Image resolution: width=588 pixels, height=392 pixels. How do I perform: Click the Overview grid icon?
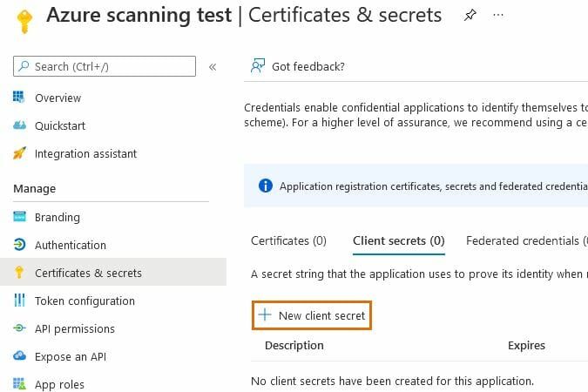(19, 98)
